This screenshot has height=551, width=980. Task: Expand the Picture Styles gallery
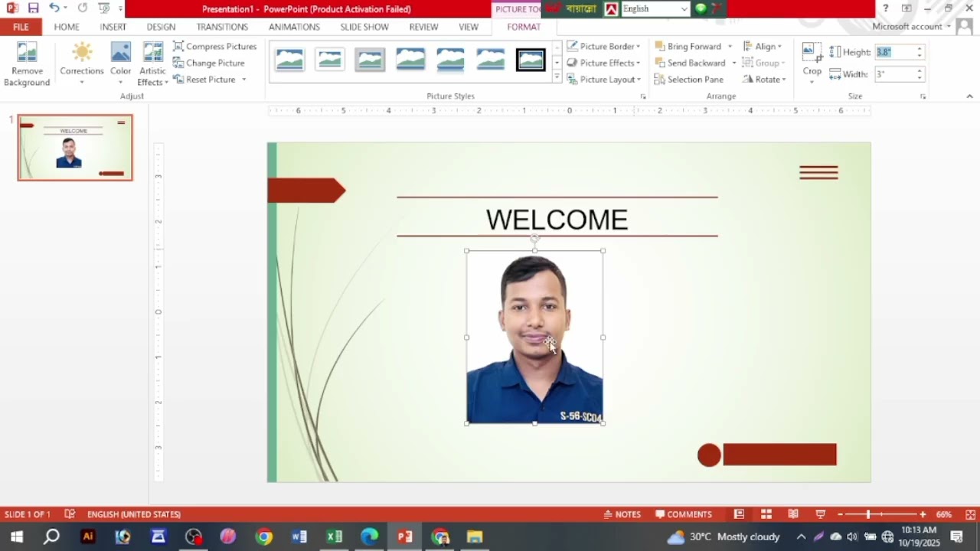pos(557,78)
